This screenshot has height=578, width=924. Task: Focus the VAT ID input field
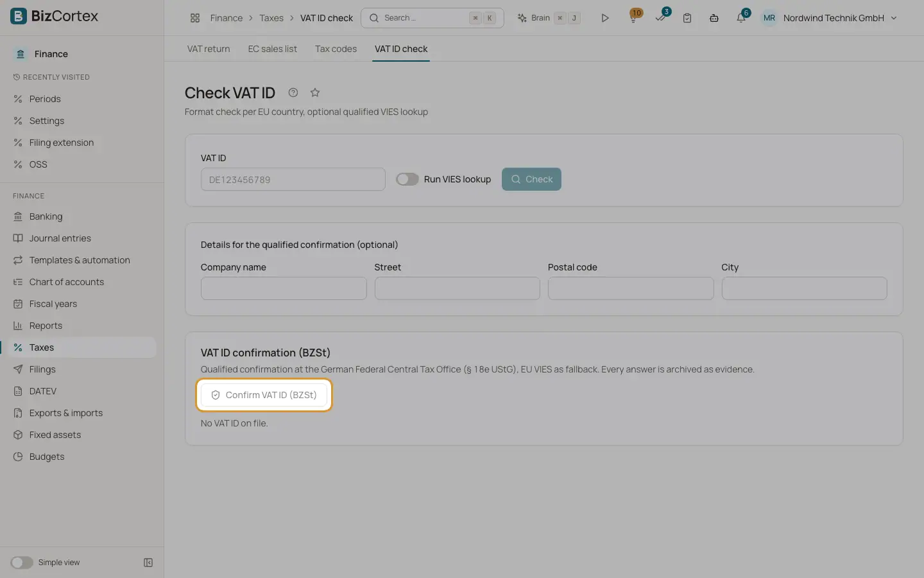point(293,179)
